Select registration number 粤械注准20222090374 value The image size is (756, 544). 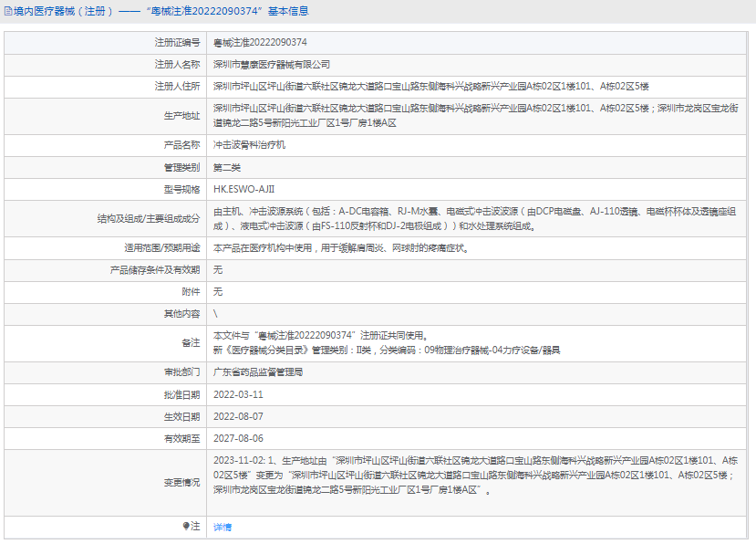coord(260,43)
